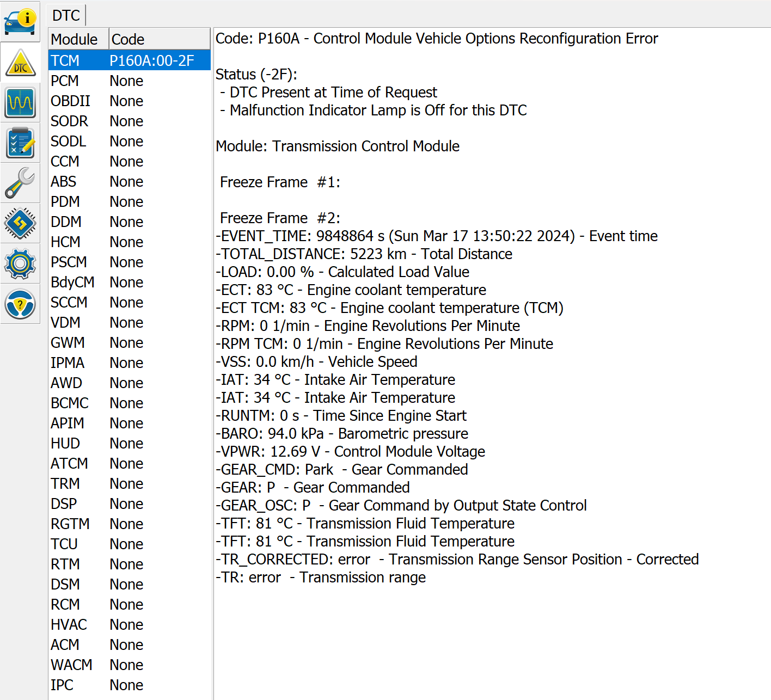The width and height of the screenshot is (771, 700).
Task: Open the chip module configuration icon
Action: 20,223
